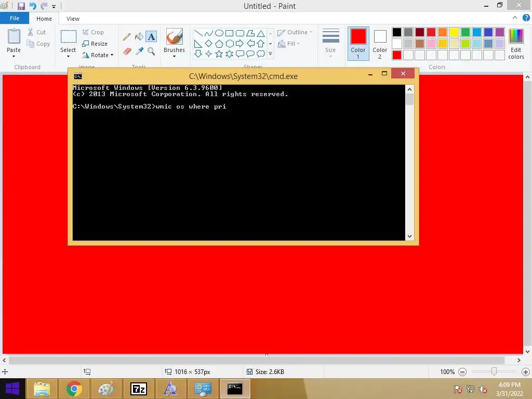Expand the Select dropdown arrow

pos(68,56)
